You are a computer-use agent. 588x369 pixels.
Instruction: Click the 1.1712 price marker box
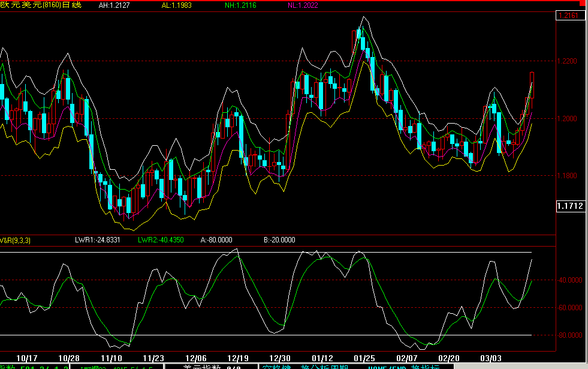(570, 206)
